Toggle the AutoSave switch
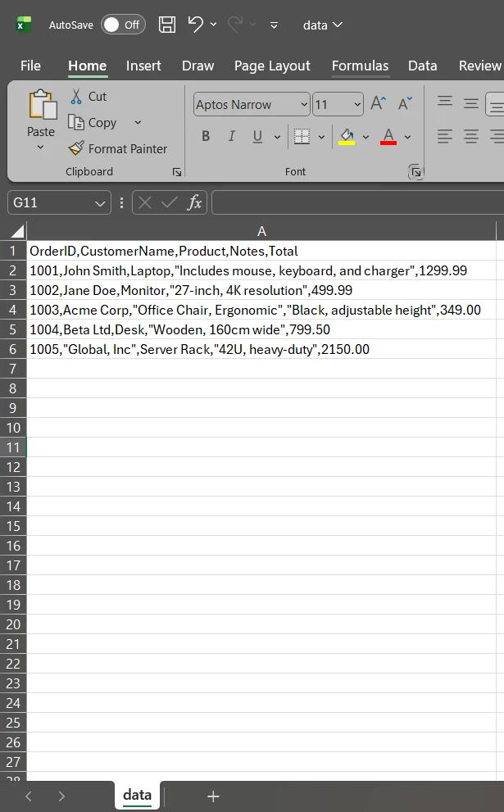 (123, 25)
